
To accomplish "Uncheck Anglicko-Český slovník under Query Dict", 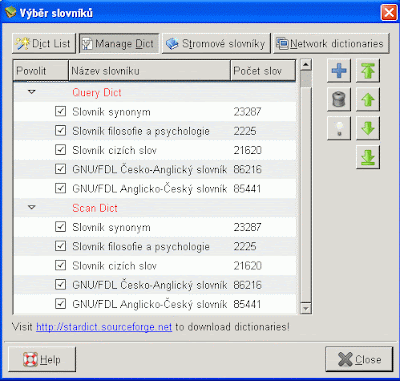I will 60,188.
